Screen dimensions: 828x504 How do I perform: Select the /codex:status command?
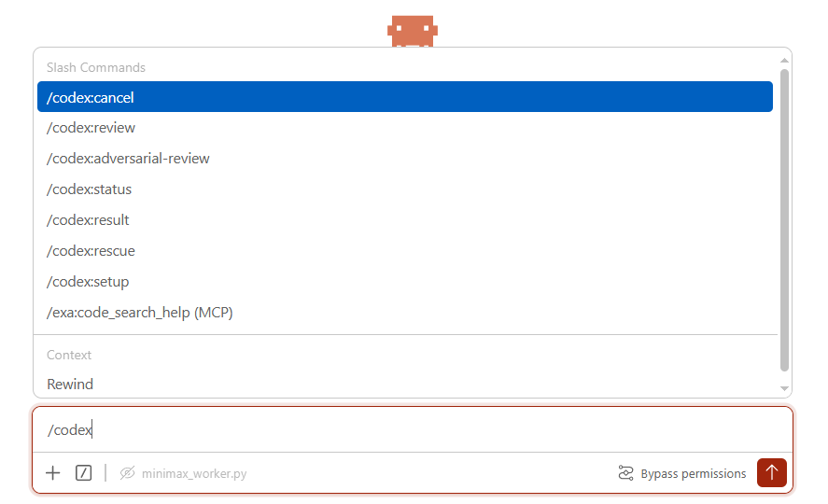(405, 189)
